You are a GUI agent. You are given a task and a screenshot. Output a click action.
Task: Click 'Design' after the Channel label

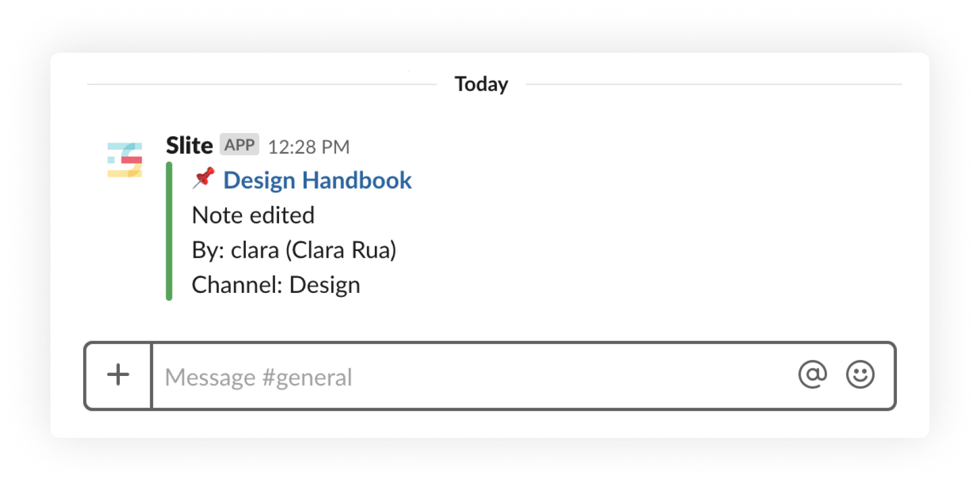point(325,285)
